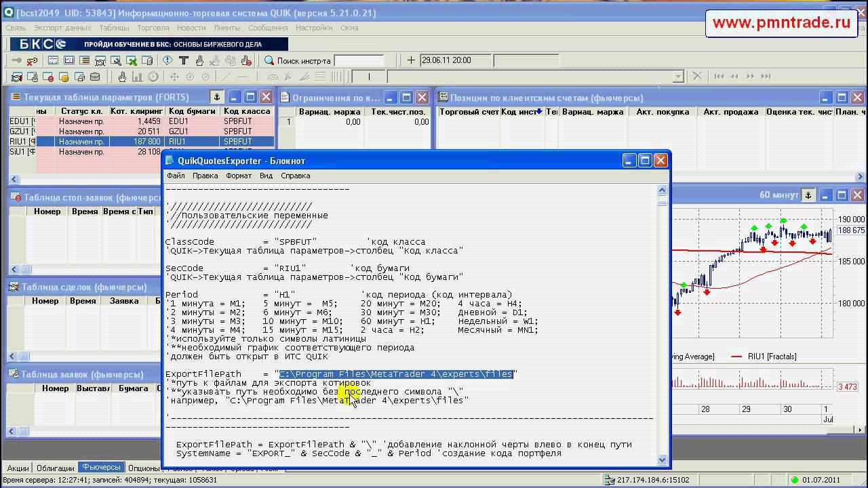Select the horizontal line drawing tool
This screenshot has width=868, height=488.
(242, 77)
